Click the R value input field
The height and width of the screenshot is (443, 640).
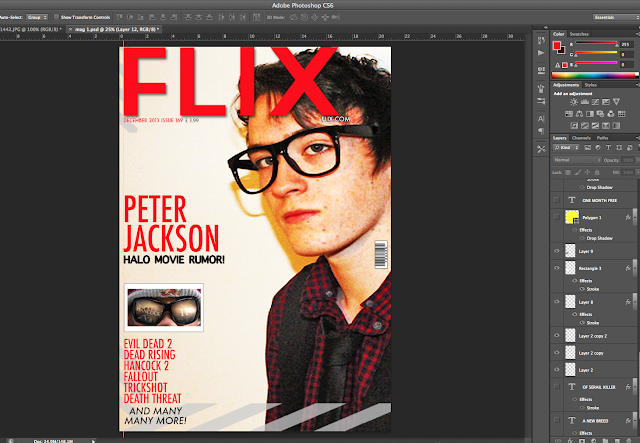[627, 44]
